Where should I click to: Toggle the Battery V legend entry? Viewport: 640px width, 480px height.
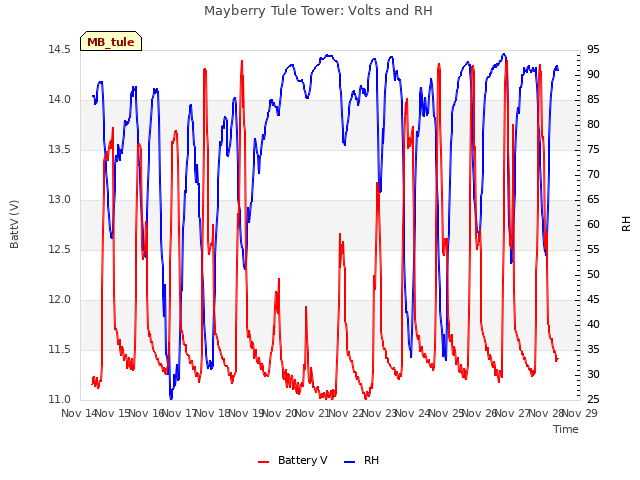[293, 460]
